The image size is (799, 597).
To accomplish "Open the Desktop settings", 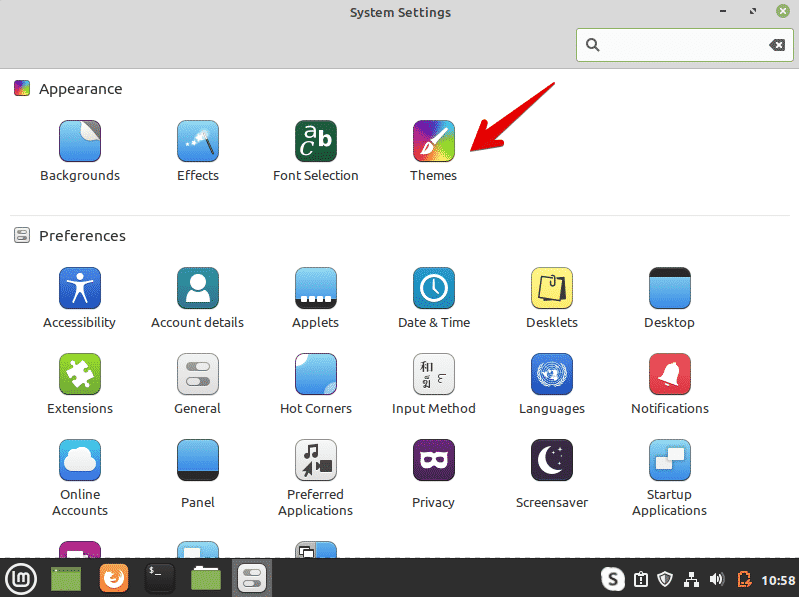I will (670, 298).
